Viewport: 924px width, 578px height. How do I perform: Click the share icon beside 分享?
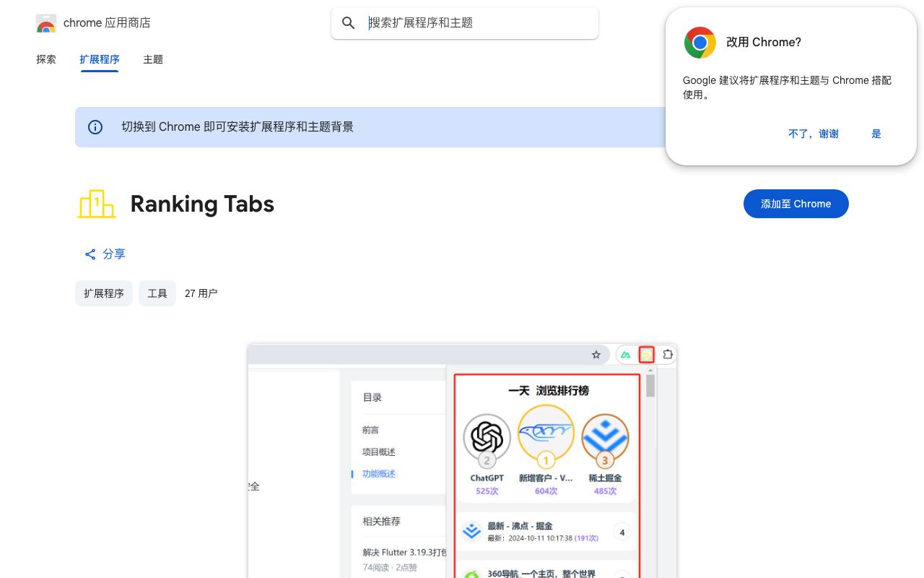(x=90, y=254)
